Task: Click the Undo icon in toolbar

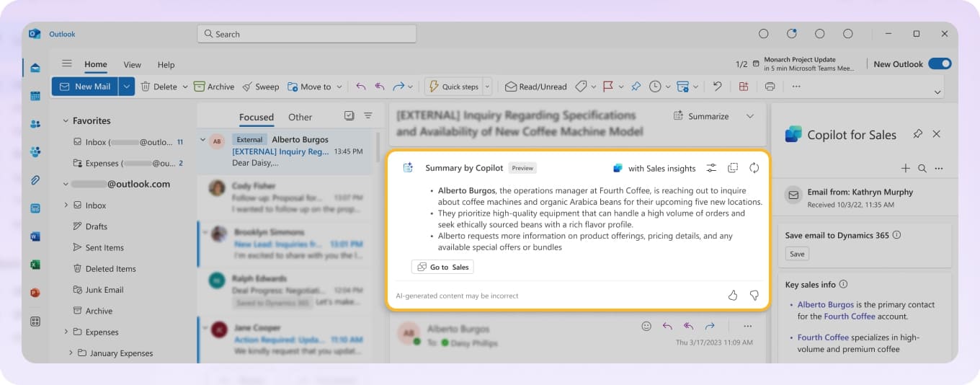Action: click(717, 87)
